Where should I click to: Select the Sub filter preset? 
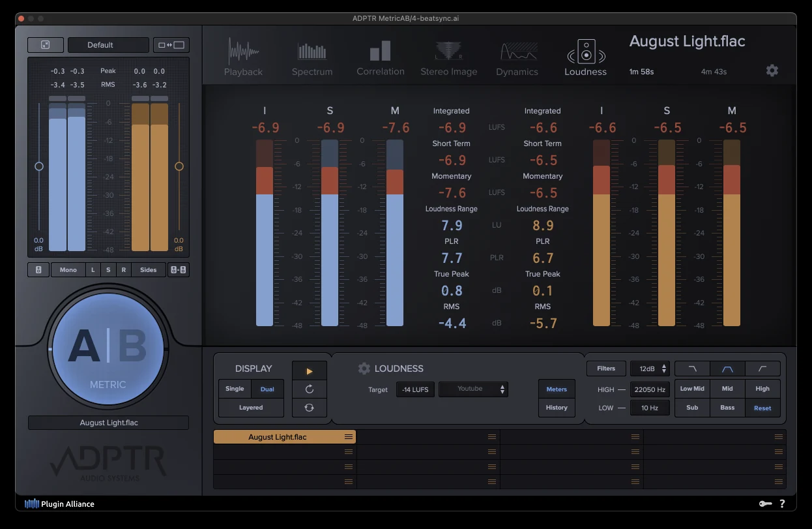(692, 408)
